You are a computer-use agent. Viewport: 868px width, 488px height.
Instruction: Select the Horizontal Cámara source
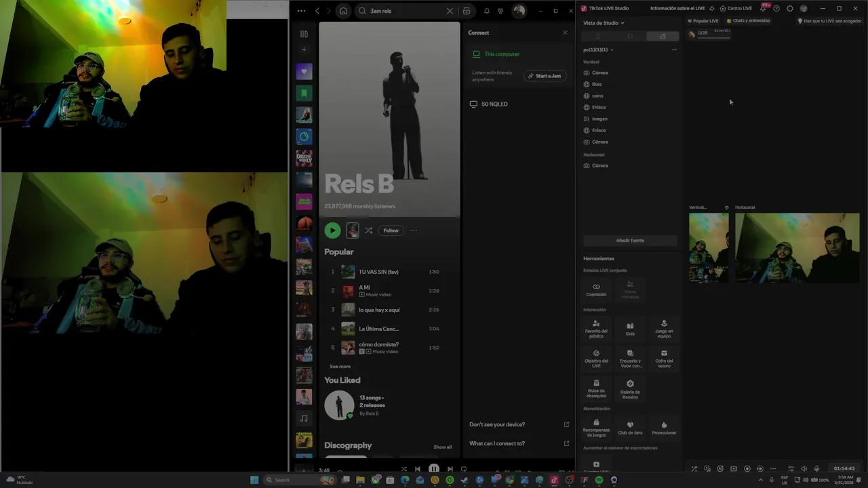tap(599, 165)
